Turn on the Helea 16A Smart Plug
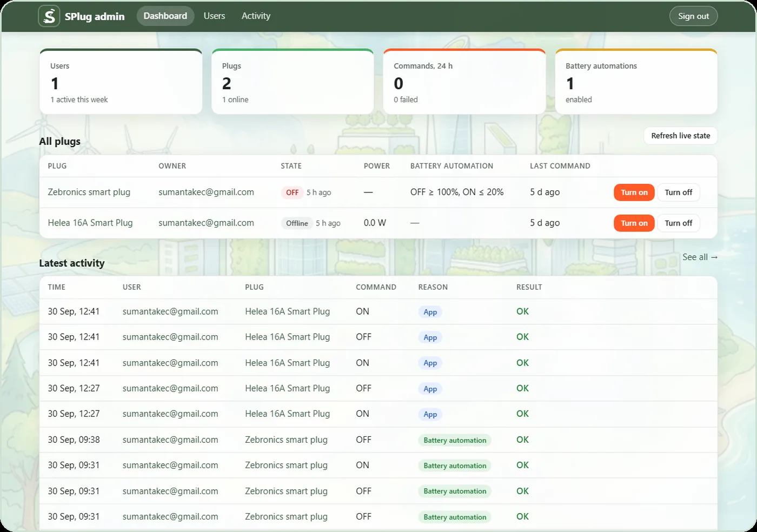The width and height of the screenshot is (757, 532). click(x=634, y=223)
